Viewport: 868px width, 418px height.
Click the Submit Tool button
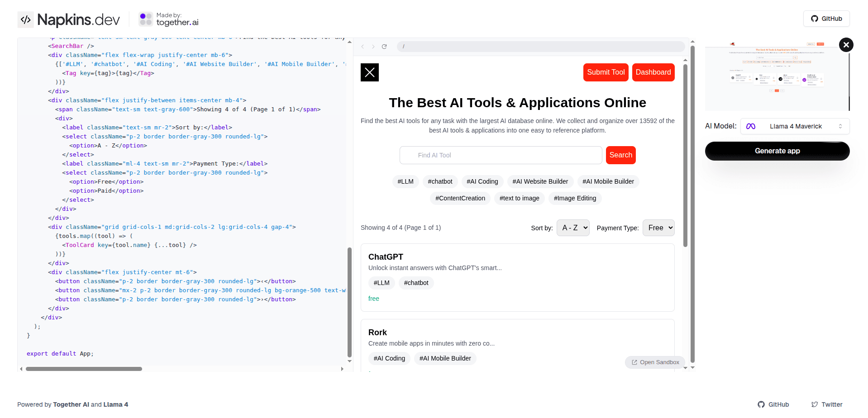pyautogui.click(x=606, y=72)
